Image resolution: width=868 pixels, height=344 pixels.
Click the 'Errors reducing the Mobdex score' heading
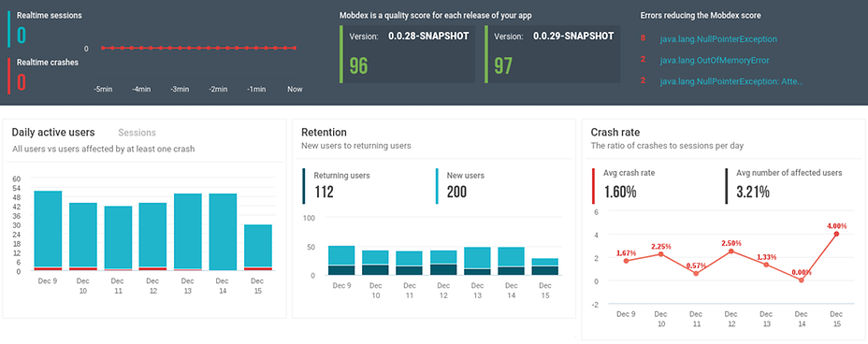(701, 16)
